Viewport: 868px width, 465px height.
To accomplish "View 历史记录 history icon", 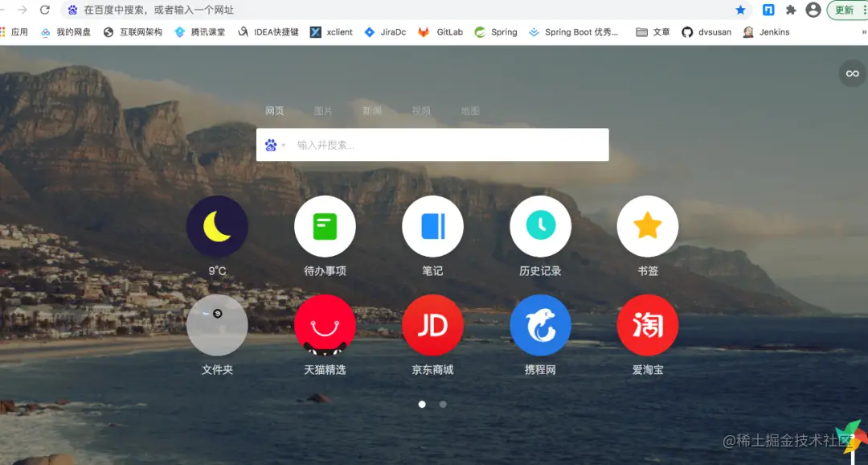I will [x=540, y=226].
